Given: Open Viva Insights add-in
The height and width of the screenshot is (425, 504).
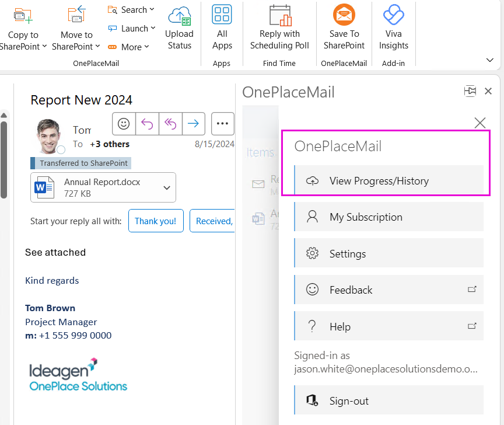Looking at the screenshot, I should (394, 16).
